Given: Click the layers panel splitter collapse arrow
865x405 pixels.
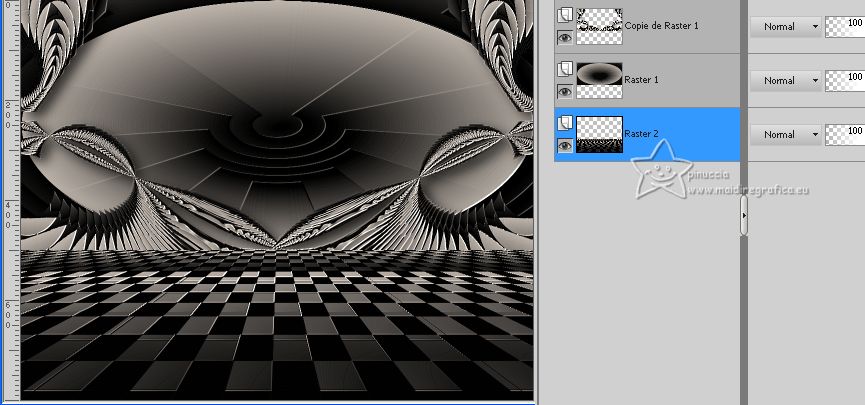Looking at the screenshot, I should (744, 216).
